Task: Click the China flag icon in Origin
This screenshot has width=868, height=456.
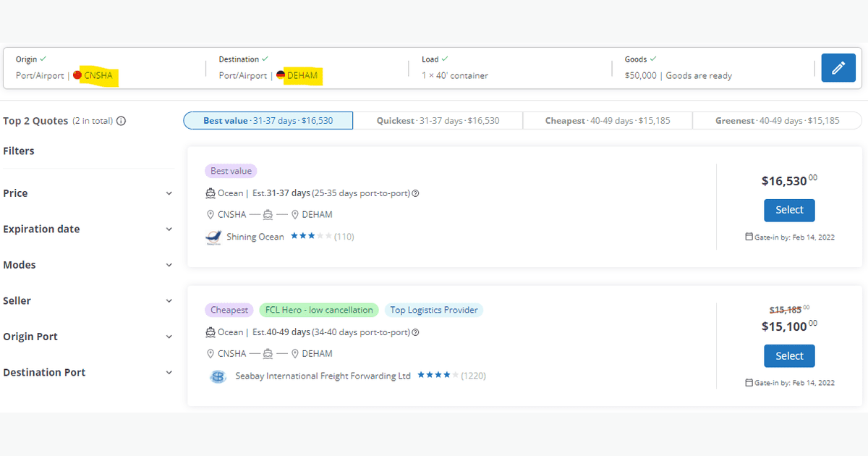Action: (x=77, y=75)
